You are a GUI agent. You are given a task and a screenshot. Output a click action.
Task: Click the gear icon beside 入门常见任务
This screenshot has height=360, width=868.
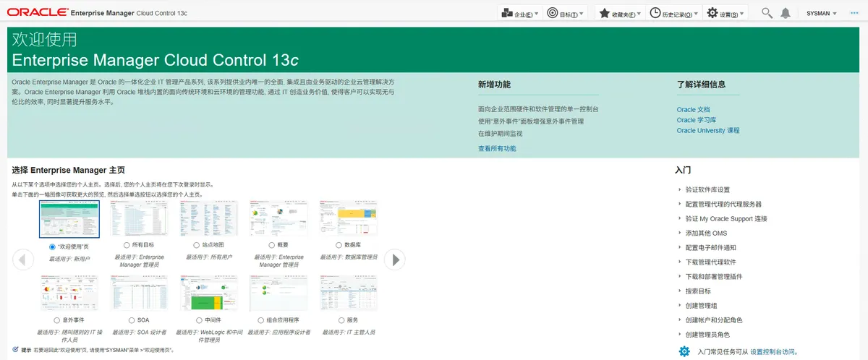click(684, 351)
